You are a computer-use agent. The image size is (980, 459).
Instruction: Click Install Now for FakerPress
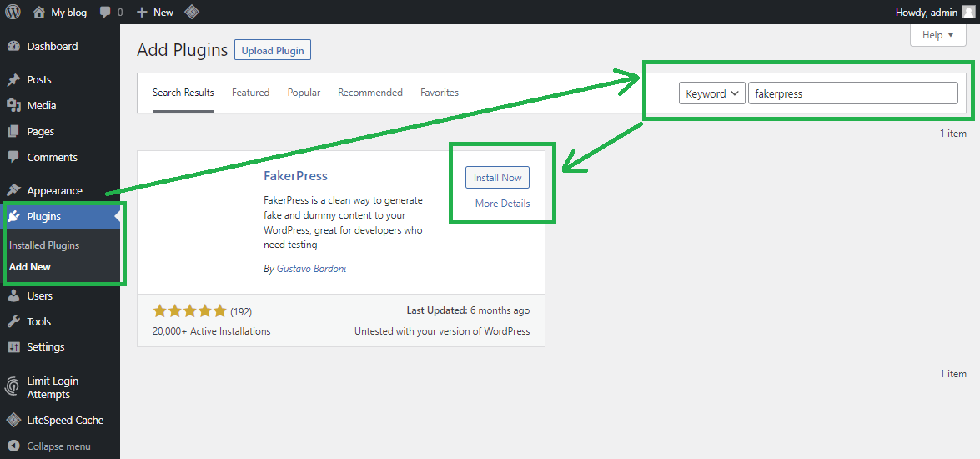tap(497, 178)
